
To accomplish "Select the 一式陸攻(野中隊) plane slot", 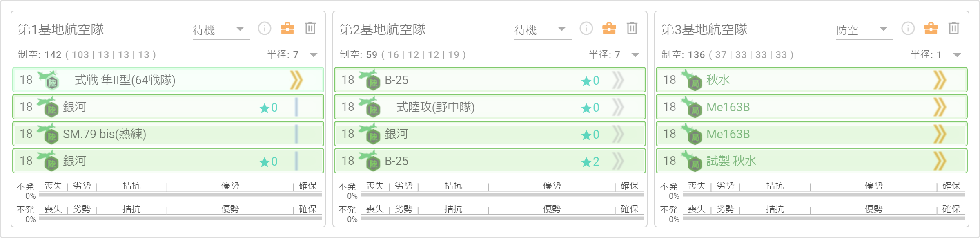I will pos(490,107).
